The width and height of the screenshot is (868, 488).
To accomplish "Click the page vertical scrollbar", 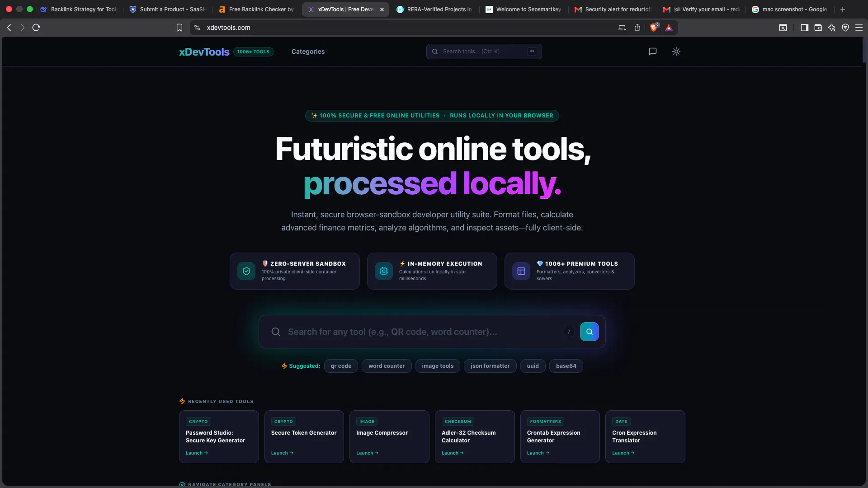I will click(864, 50).
